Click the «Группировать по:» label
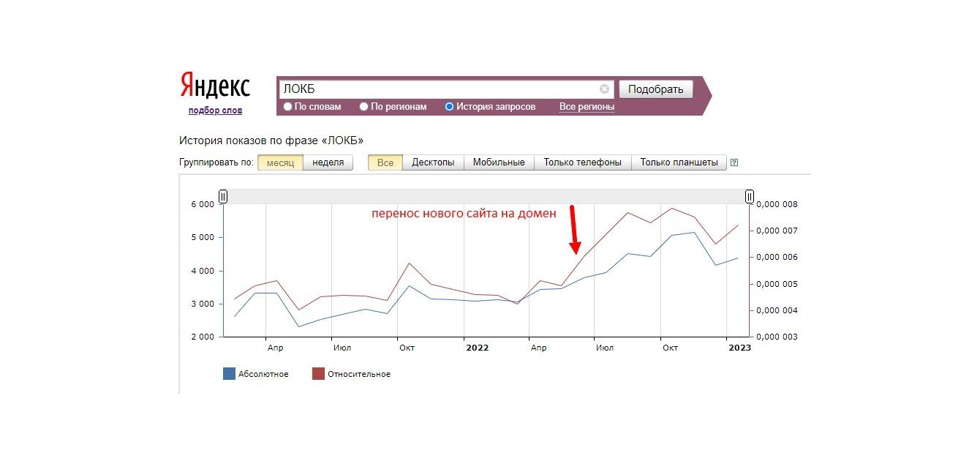Screen dimensions: 980x464 tap(216, 162)
